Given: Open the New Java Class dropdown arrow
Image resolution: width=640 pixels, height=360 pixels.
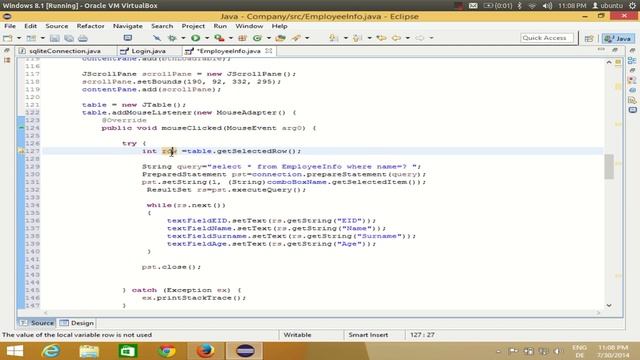Looking at the screenshot, I should (269, 38).
